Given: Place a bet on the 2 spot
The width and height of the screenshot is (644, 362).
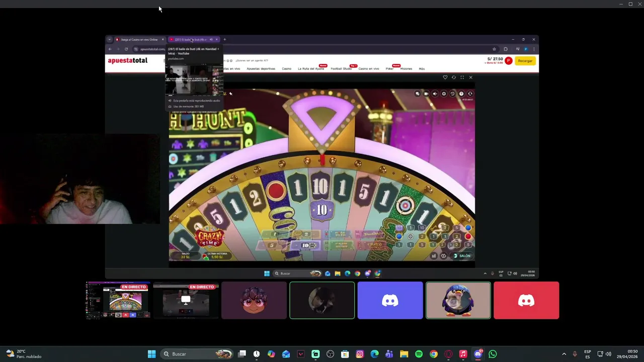Looking at the screenshot, I should click(306, 234).
